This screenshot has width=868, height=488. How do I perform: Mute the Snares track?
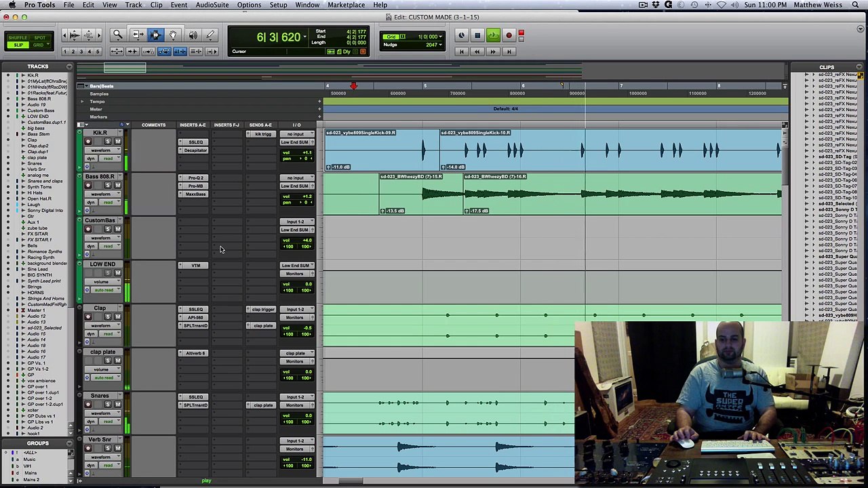point(117,405)
